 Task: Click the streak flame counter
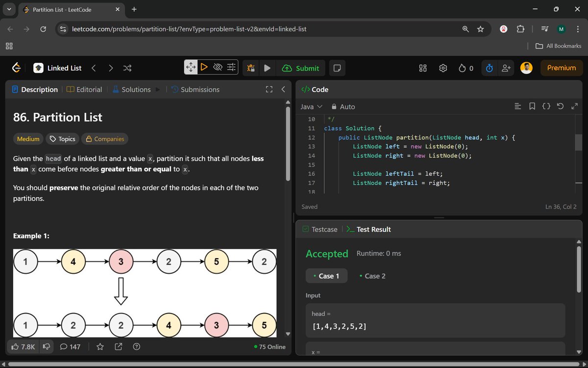point(466,68)
